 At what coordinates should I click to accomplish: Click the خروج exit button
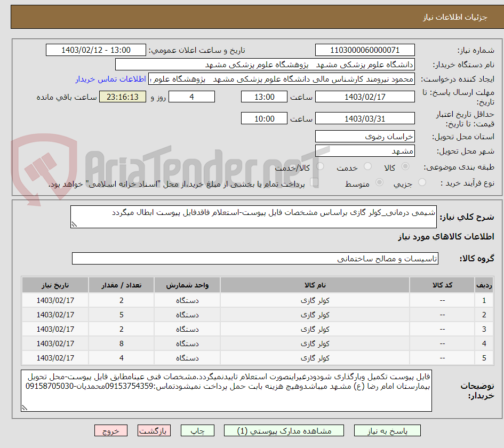pyautogui.click(x=111, y=430)
